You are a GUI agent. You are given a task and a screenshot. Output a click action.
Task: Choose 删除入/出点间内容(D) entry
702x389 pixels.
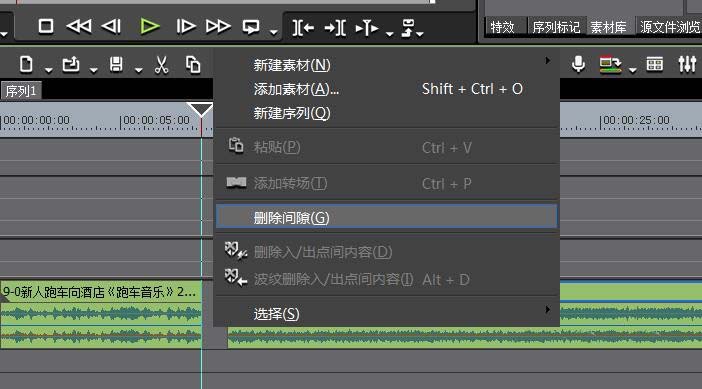[387, 252]
